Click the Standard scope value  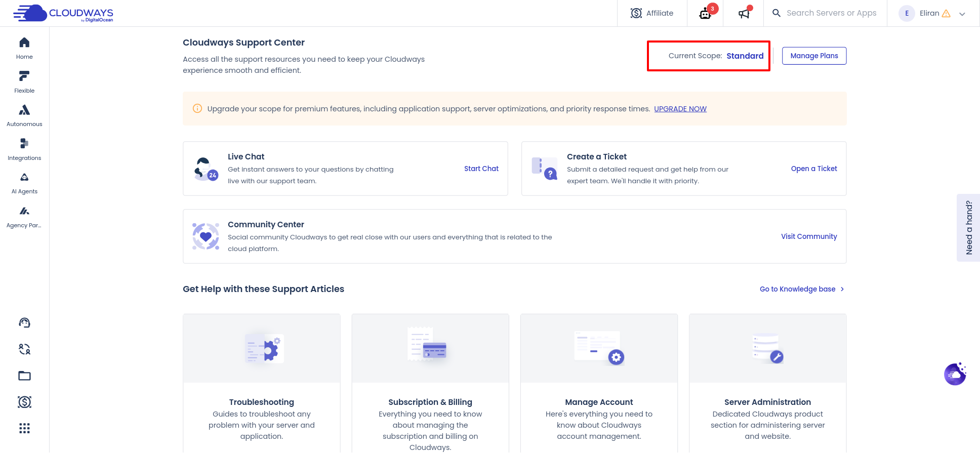tap(745, 56)
